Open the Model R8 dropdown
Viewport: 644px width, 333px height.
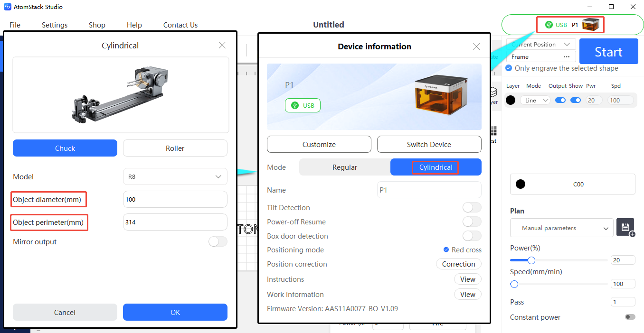175,176
